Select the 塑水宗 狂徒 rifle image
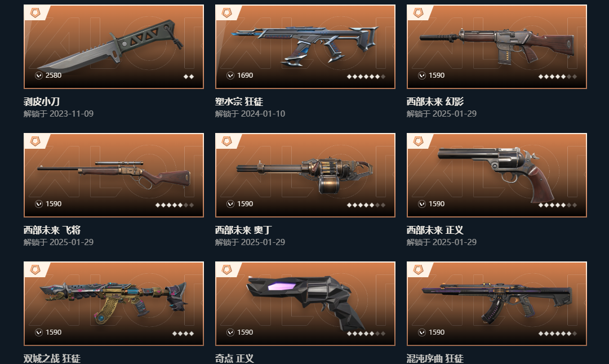Image resolution: width=609 pixels, height=364 pixels. (x=305, y=47)
